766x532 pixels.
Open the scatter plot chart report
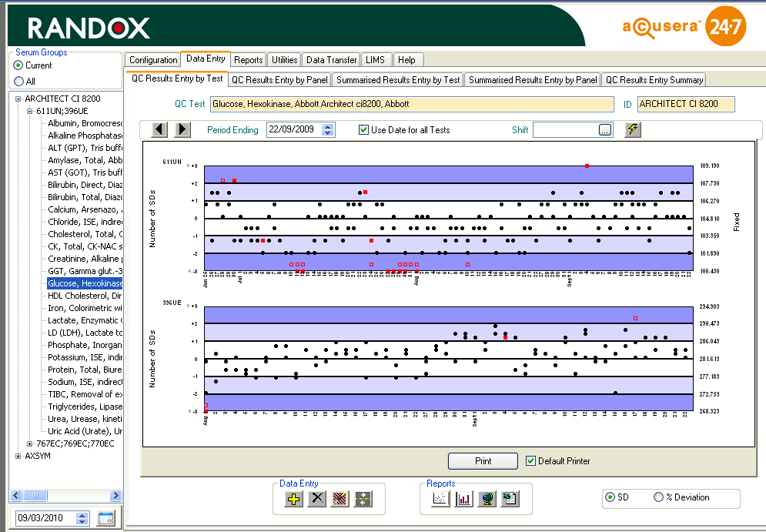click(440, 499)
